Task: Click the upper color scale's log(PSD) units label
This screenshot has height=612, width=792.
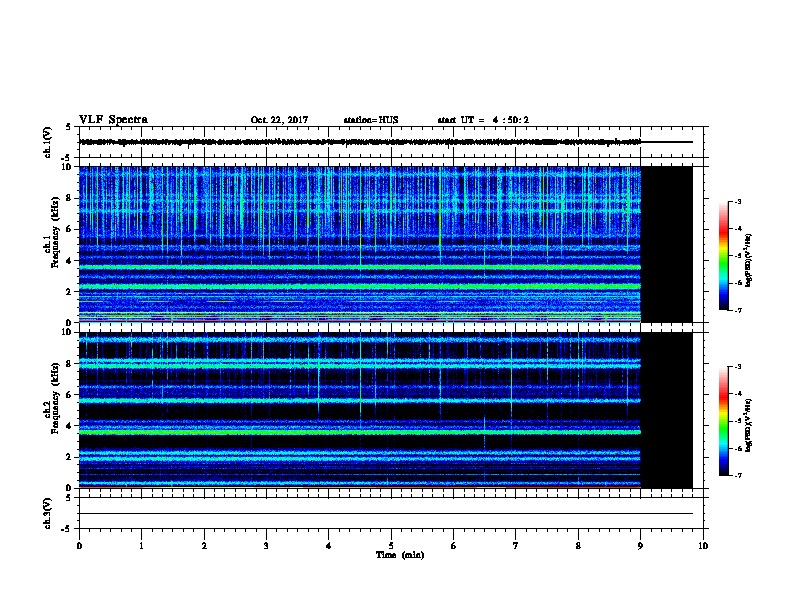Action: pyautogui.click(x=749, y=260)
